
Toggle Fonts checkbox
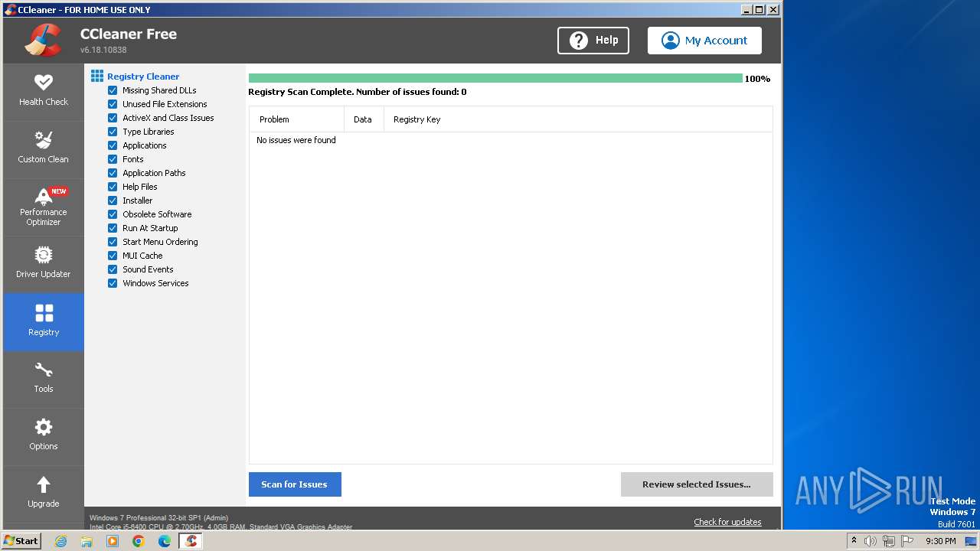pyautogui.click(x=113, y=159)
